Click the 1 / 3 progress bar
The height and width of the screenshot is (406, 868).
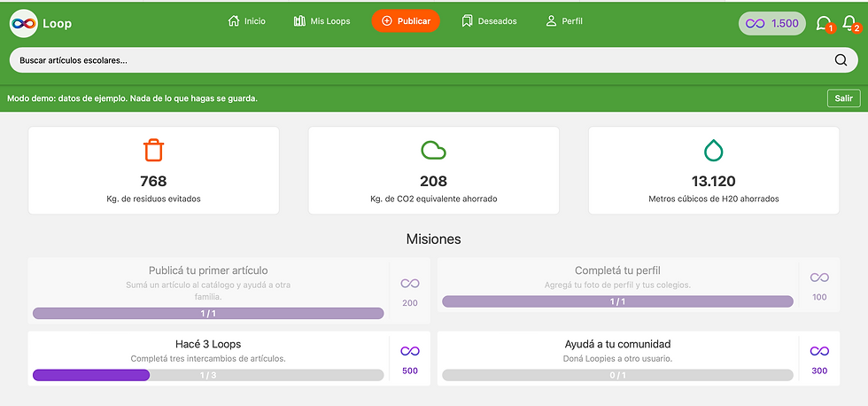(208, 375)
